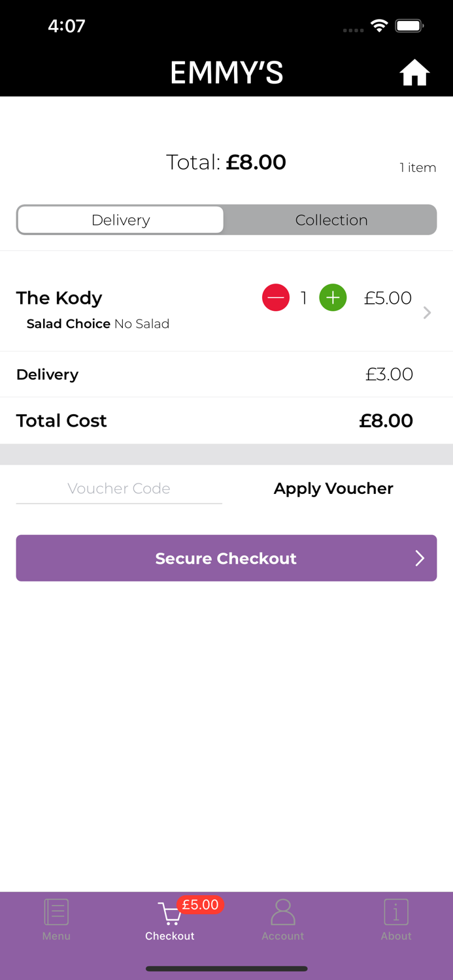453x980 pixels.
Task: Open the About info icon
Action: [396, 912]
